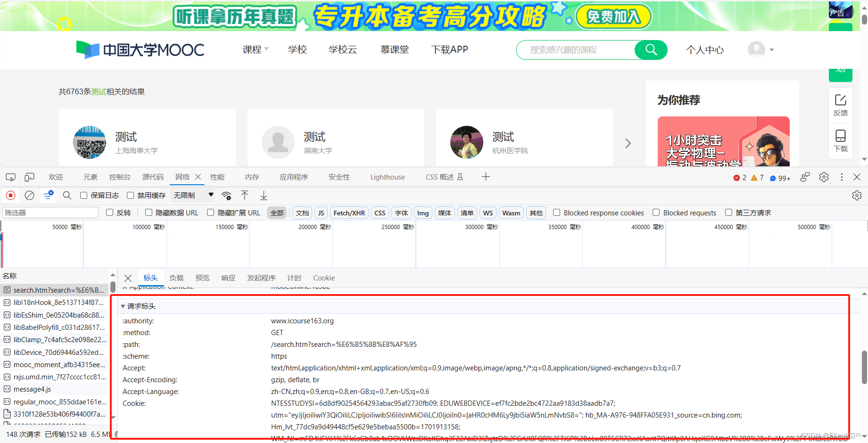Filter by JS requests
Image resolution: width=868 pixels, height=443 pixels.
click(x=321, y=213)
